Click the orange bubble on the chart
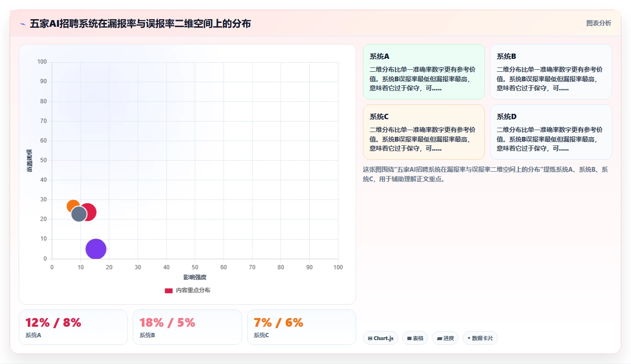631x364 pixels. click(72, 206)
